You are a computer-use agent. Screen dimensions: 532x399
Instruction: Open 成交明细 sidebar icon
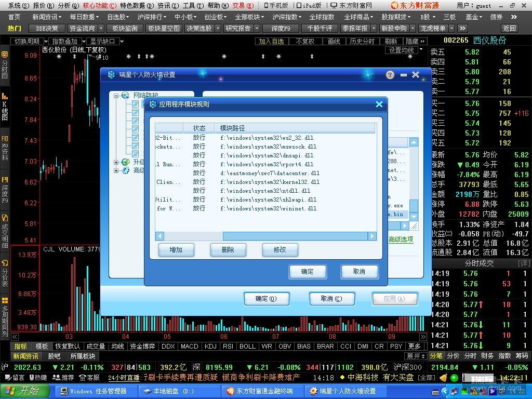pyautogui.click(x=5, y=232)
